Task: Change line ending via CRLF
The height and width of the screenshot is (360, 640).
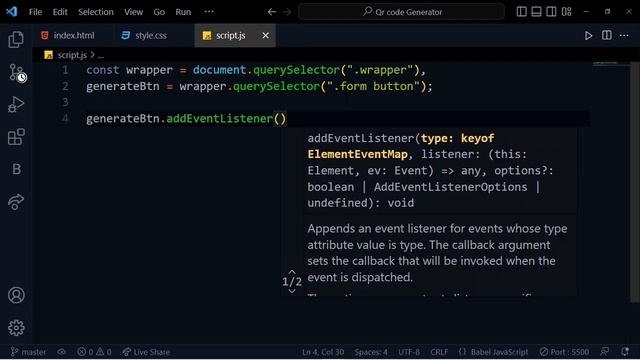Action: [439, 352]
